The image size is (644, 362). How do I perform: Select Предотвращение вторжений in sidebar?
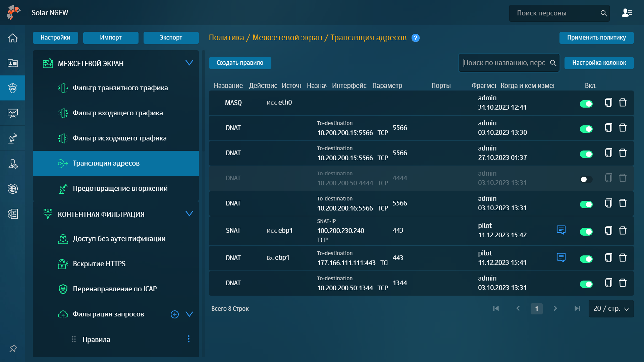(120, 188)
